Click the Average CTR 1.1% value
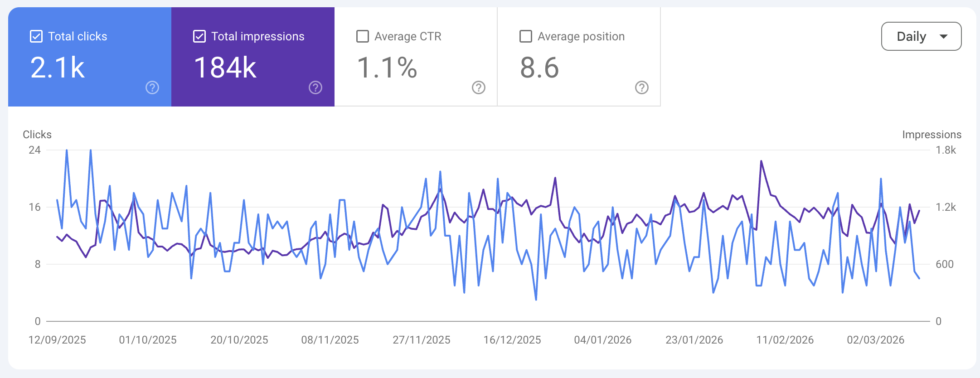980x378 pixels. (x=387, y=68)
